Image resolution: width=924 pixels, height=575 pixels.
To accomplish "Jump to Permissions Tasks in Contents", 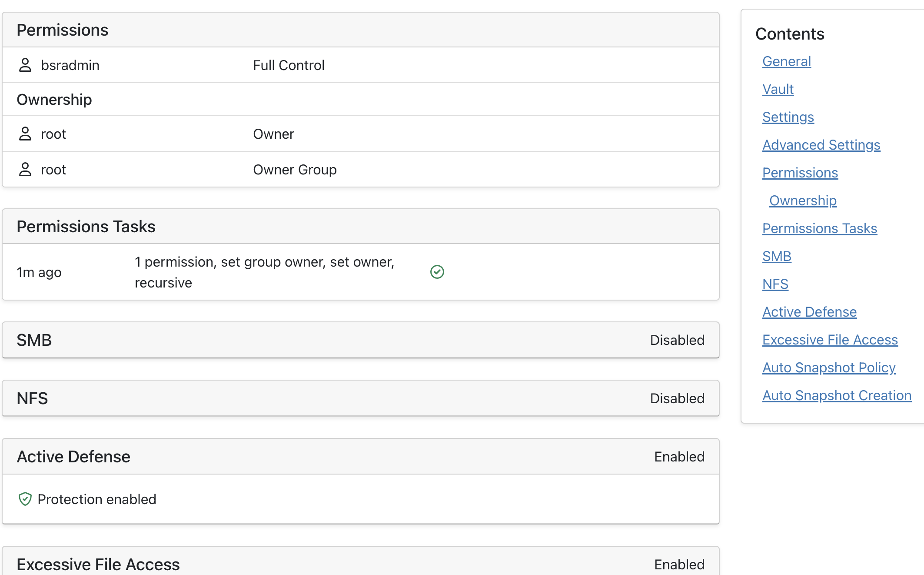I will coord(819,228).
